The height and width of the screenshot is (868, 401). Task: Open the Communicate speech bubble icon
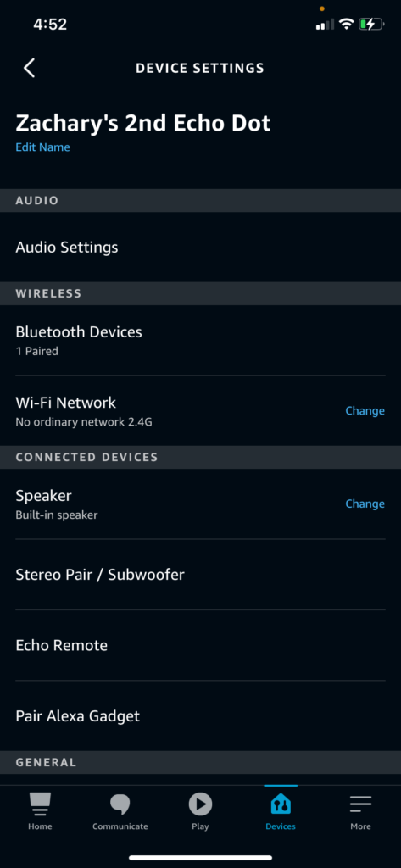(x=120, y=804)
